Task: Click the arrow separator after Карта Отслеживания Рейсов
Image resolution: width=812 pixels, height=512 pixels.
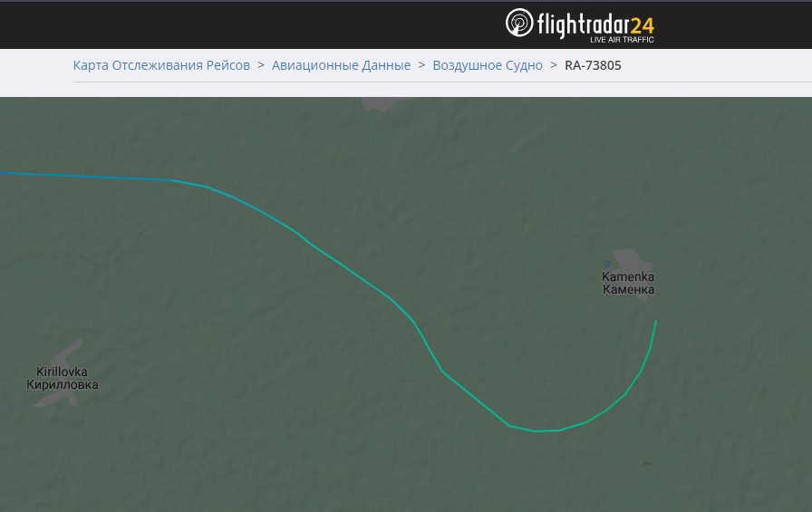Action: point(261,65)
